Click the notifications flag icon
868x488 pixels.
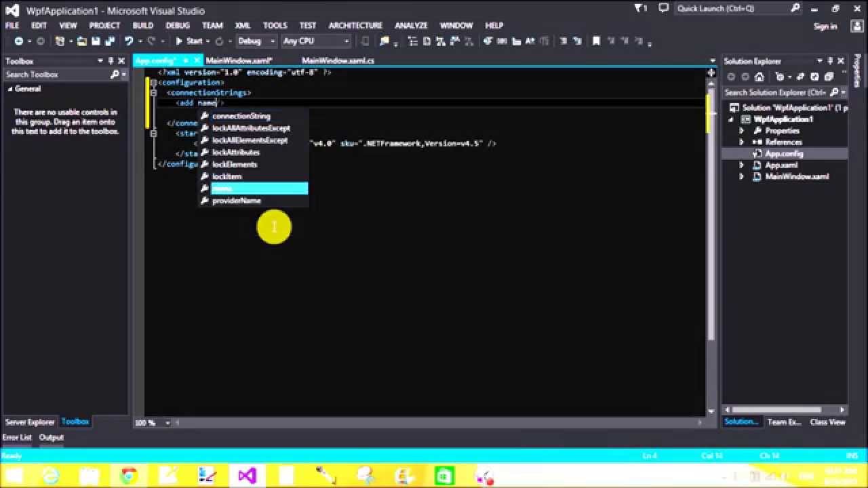click(641, 8)
